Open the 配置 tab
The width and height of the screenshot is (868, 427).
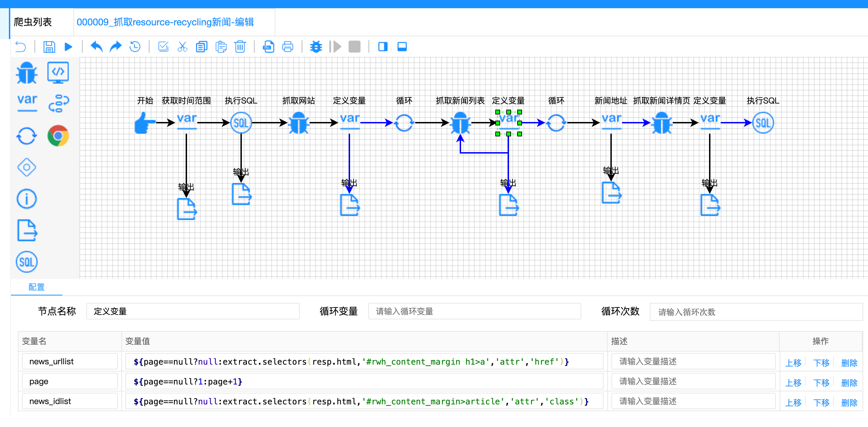coord(36,287)
